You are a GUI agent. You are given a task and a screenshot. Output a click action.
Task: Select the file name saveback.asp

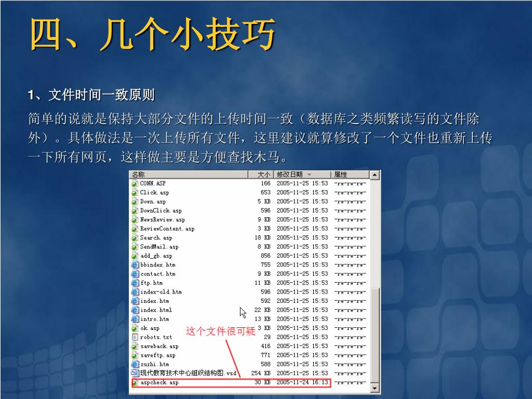pos(159,347)
